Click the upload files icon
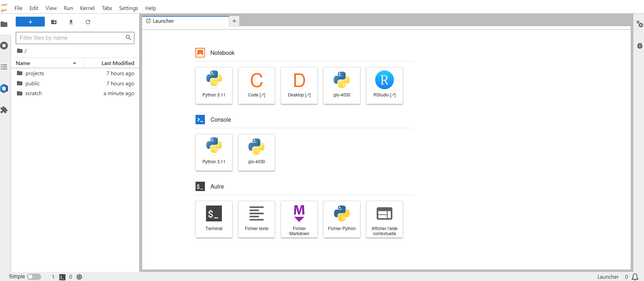 pos(71,22)
